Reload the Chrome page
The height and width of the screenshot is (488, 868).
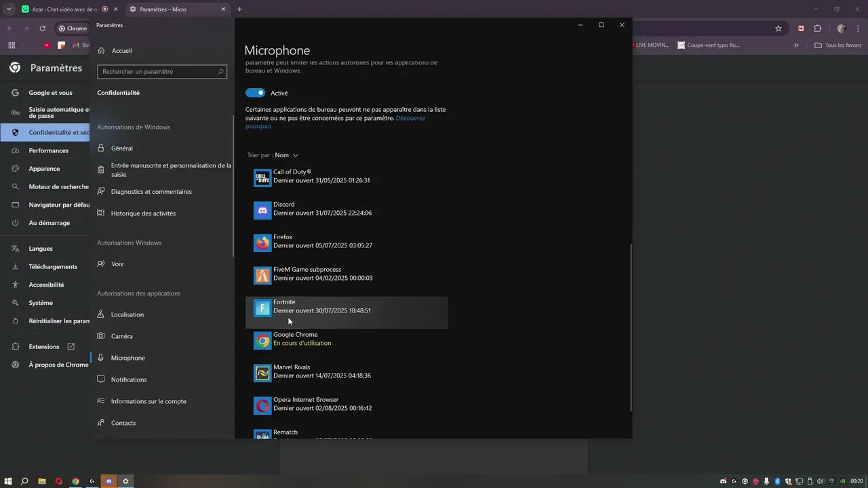42,28
